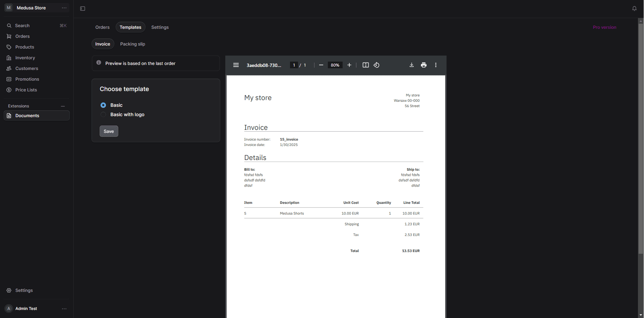
Task: Save the chosen template
Action: (109, 131)
